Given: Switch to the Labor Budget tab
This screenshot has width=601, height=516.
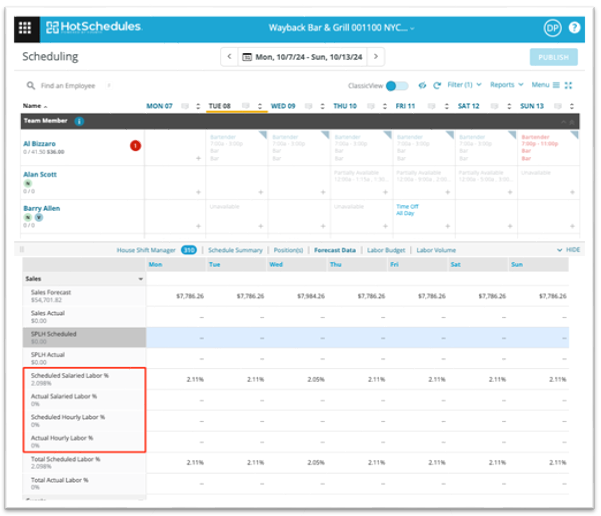Looking at the screenshot, I should coord(385,250).
